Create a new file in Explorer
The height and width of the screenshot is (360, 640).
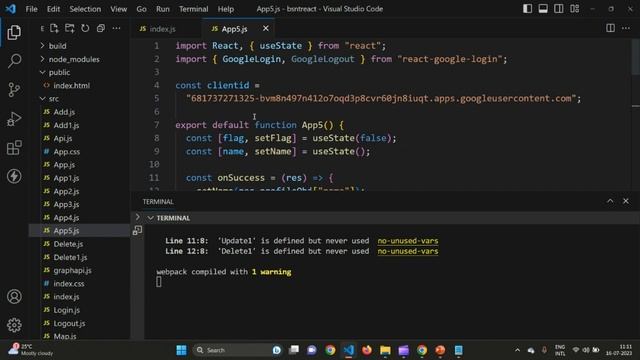coord(54,28)
